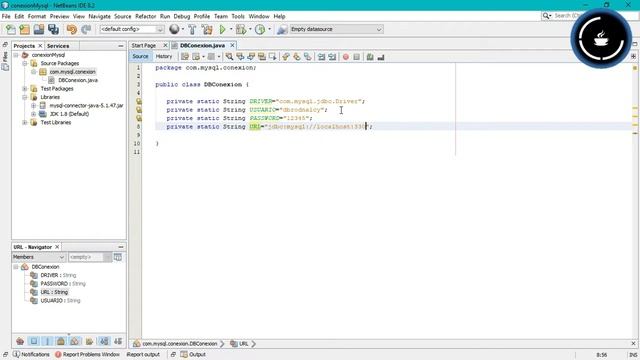Open the Tools menu
This screenshot has width=640, height=360.
pos(238,16)
